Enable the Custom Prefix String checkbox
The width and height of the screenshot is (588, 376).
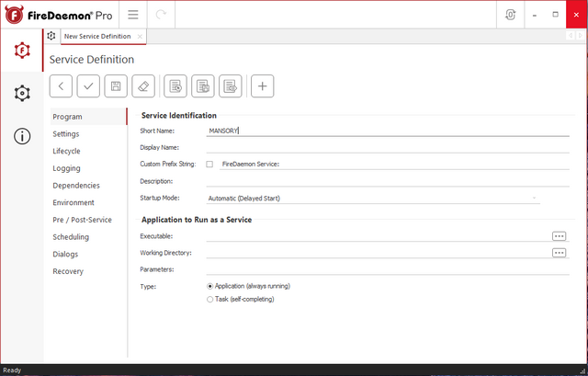(209, 164)
